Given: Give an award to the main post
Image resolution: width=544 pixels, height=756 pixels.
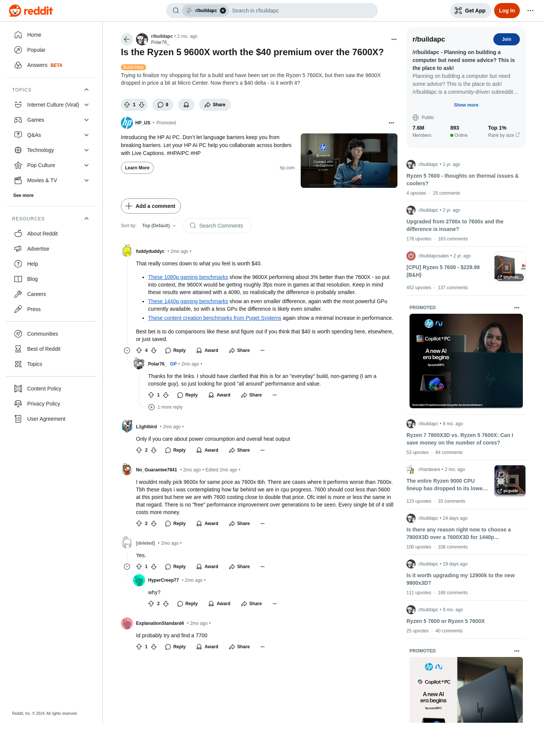Looking at the screenshot, I should coord(186,105).
